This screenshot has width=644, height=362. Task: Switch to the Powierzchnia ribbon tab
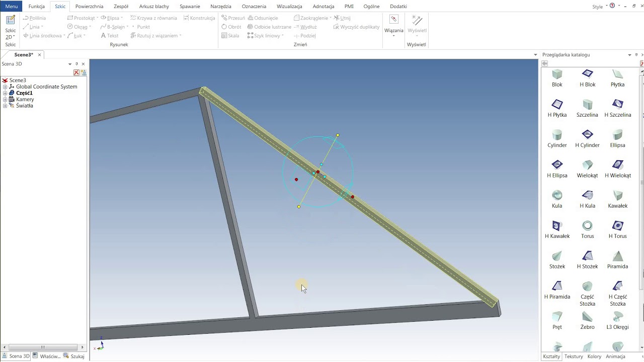click(x=89, y=7)
